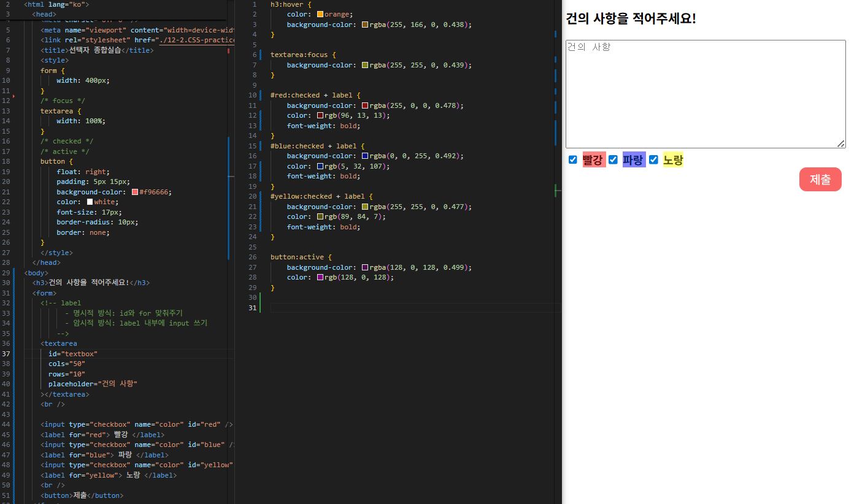Uncheck the checkbox next to 노랑
The image size is (865, 504).
point(653,159)
